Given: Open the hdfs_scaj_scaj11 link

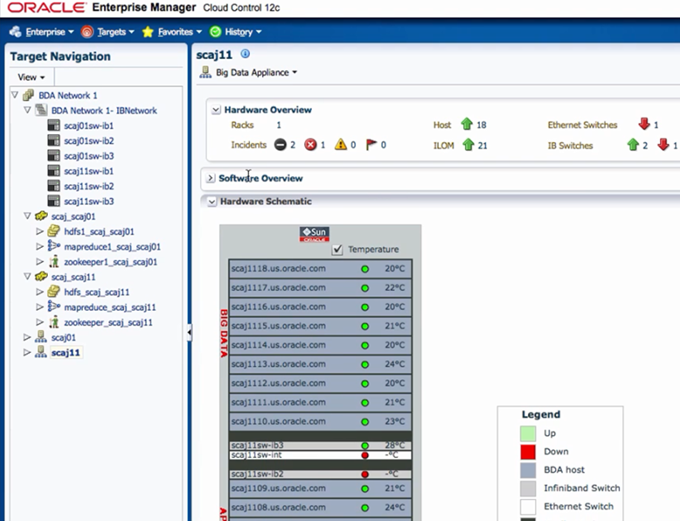Looking at the screenshot, I should (x=97, y=292).
